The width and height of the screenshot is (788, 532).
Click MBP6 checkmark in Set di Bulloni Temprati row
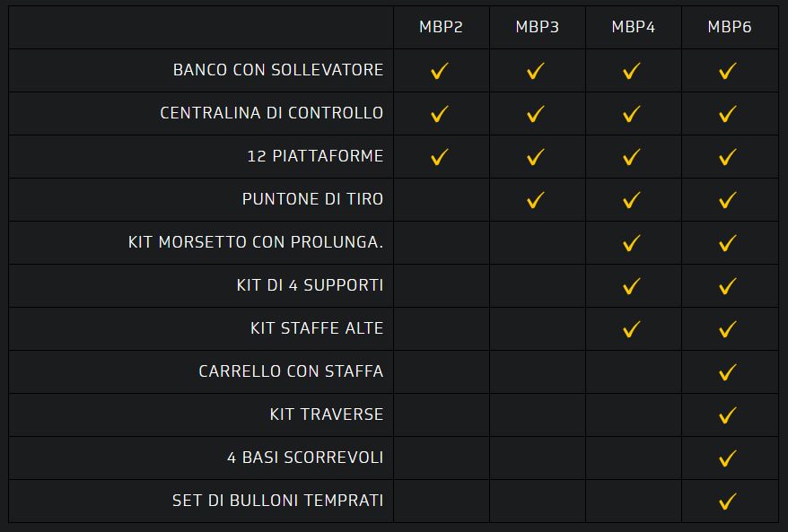728,501
